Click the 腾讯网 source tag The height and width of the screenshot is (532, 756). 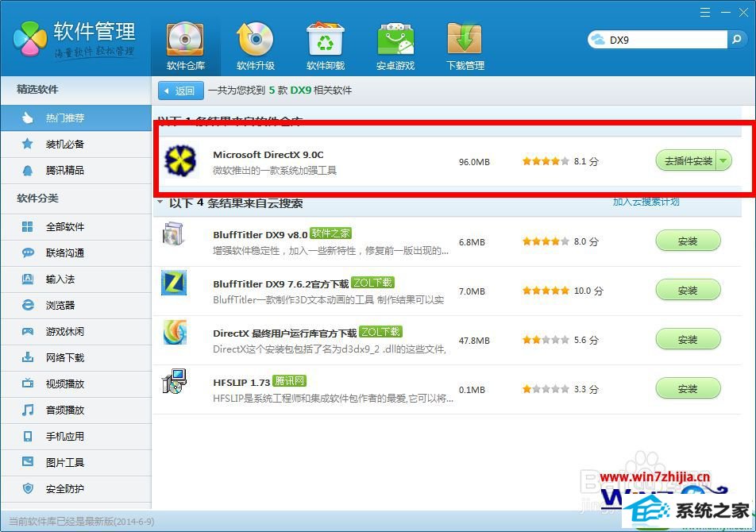point(289,380)
